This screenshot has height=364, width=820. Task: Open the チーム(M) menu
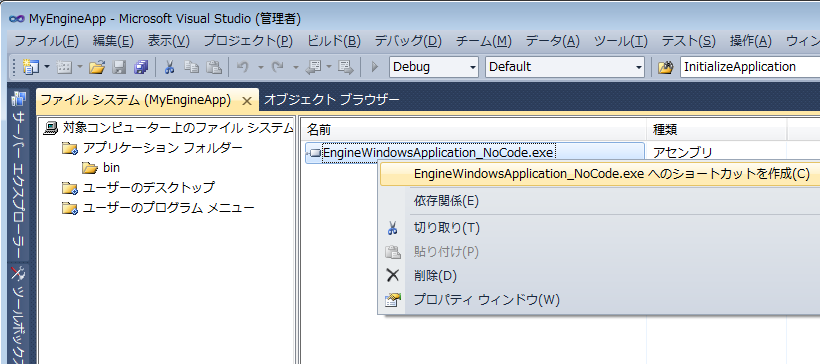tap(483, 41)
